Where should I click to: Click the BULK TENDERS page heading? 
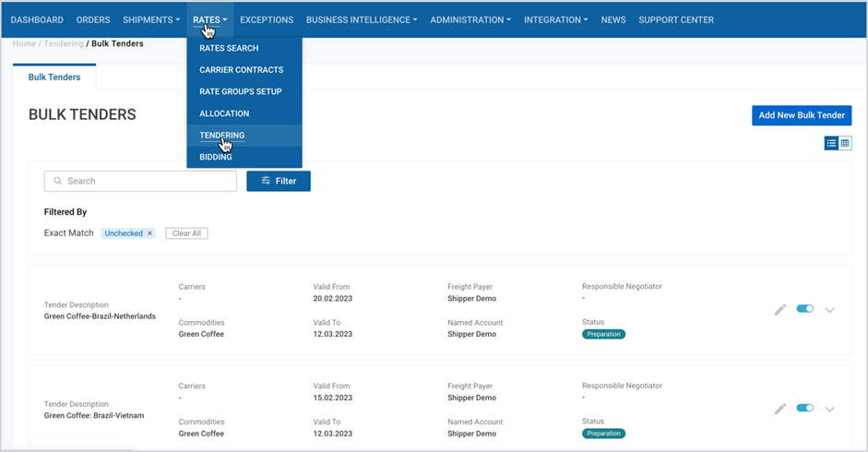click(82, 114)
